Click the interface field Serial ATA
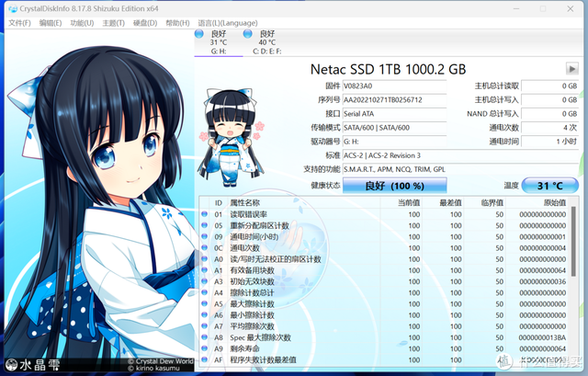The width and height of the screenshot is (588, 376). (x=394, y=114)
